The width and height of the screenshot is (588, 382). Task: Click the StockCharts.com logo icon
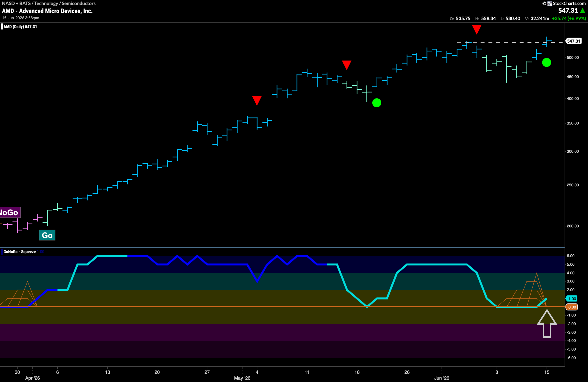coord(550,4)
